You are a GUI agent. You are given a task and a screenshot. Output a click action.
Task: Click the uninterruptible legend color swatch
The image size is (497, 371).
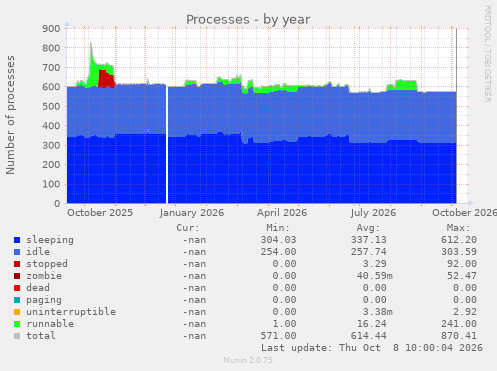[x=17, y=312]
